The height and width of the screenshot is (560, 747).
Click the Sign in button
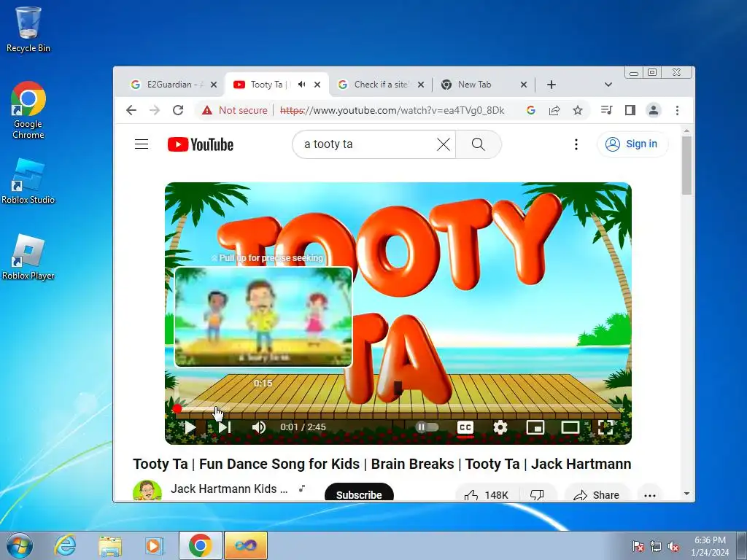(632, 144)
